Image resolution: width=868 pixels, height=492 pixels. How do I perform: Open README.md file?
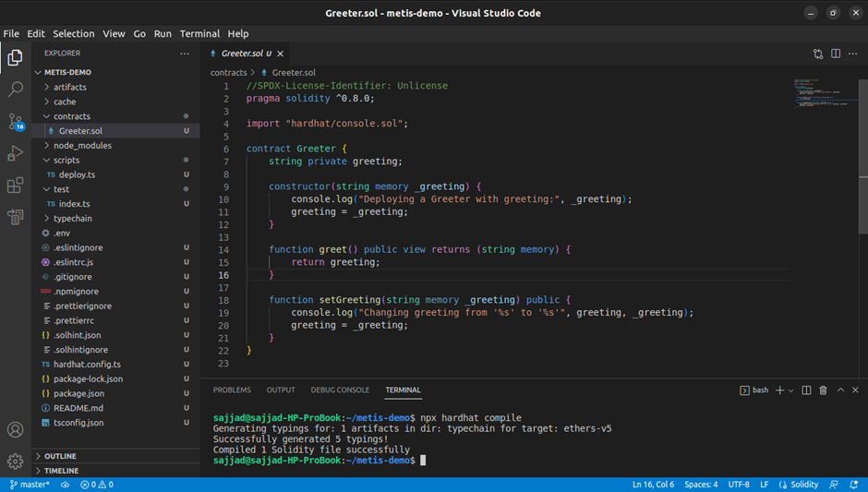115,408
